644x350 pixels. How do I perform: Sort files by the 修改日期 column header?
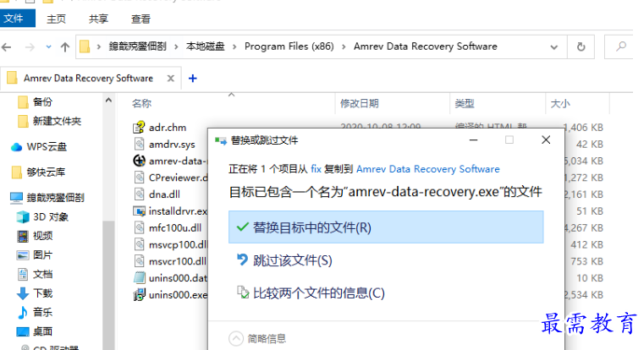(360, 103)
